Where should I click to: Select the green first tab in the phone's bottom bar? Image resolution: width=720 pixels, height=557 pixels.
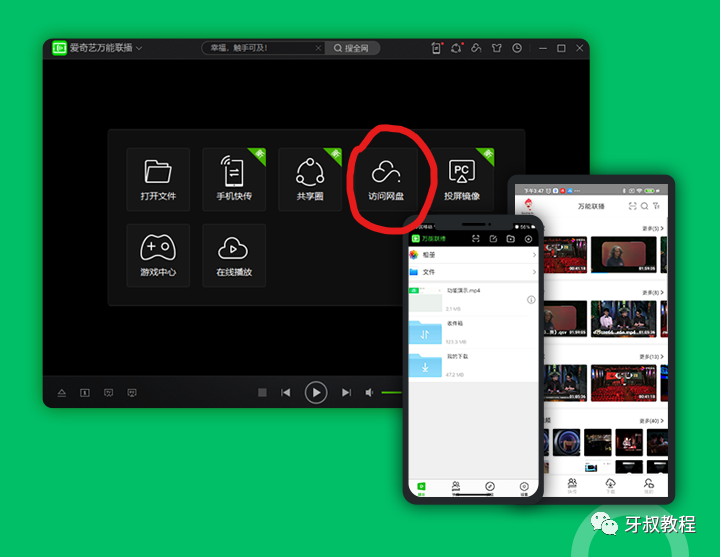point(422,488)
